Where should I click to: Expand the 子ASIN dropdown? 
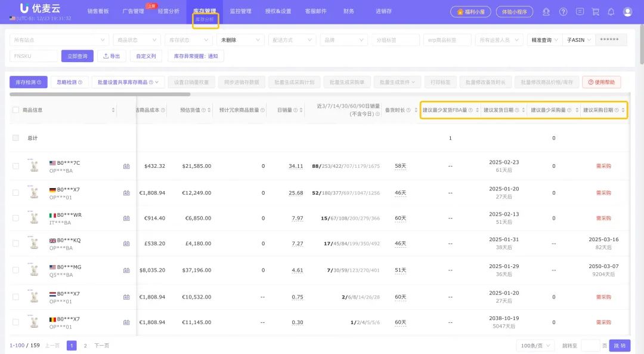(x=578, y=40)
